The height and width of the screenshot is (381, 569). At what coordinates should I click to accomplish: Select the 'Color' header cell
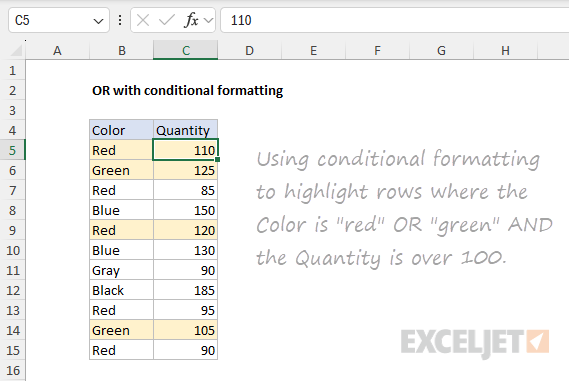[122, 130]
